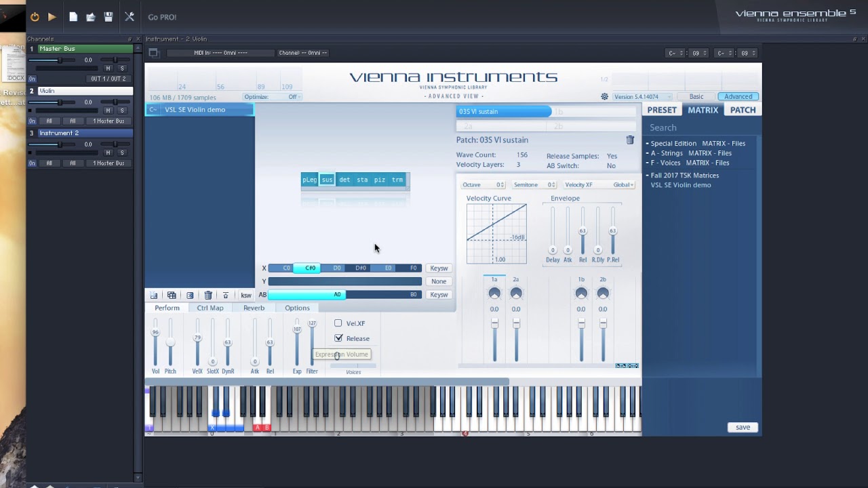
Task: Click the small upload-arrow icon before ksw
Action: 226,295
